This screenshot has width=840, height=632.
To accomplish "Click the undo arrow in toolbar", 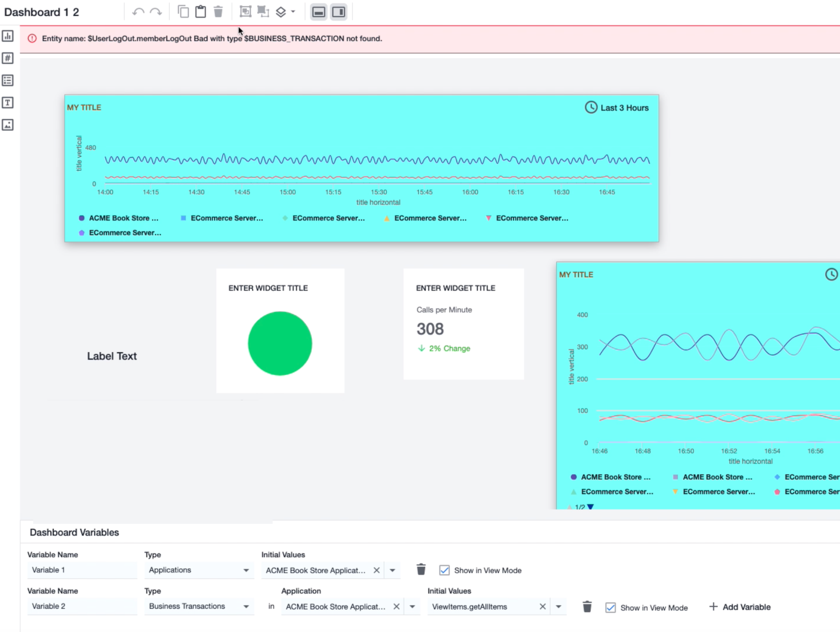I will tap(138, 12).
